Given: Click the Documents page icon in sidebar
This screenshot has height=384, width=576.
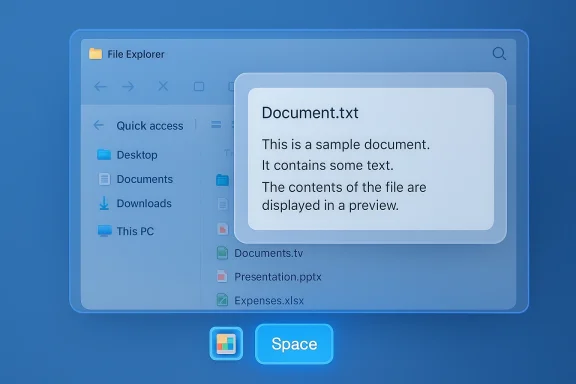Looking at the screenshot, I should pos(104,179).
